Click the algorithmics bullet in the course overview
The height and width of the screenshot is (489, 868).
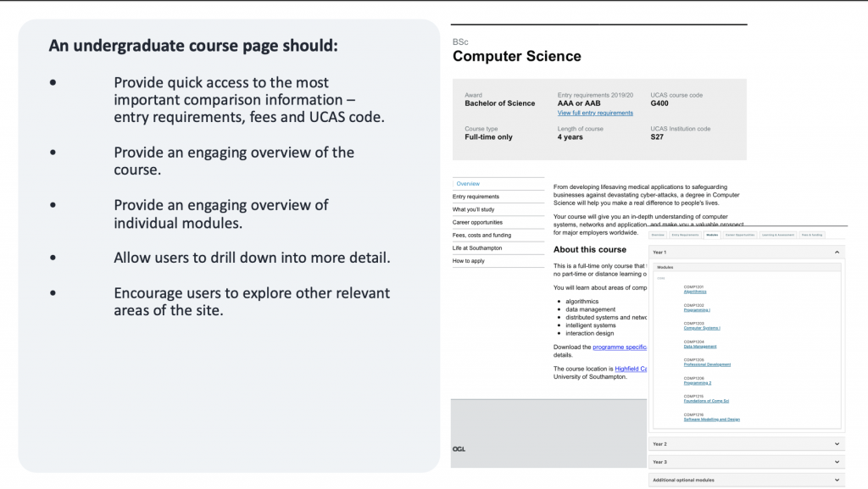pyautogui.click(x=581, y=302)
